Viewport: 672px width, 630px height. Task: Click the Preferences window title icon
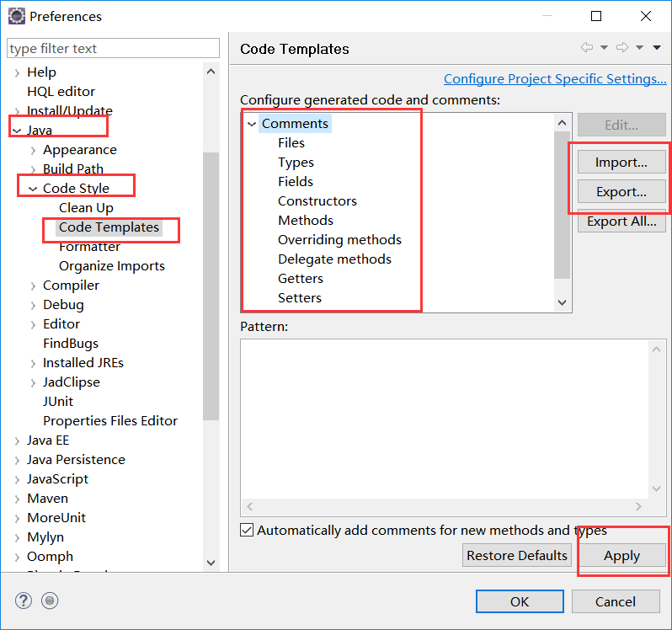[17, 16]
